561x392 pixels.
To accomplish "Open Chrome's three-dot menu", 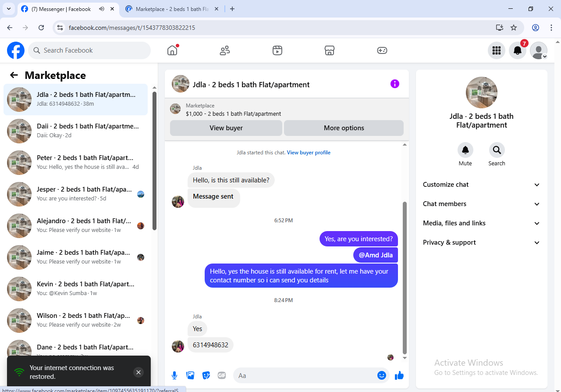I will [551, 28].
